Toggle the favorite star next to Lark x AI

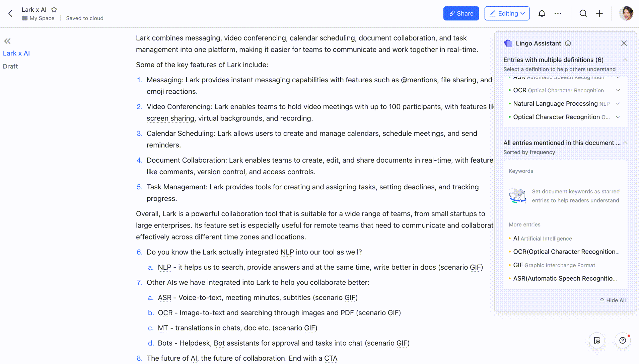54,10
